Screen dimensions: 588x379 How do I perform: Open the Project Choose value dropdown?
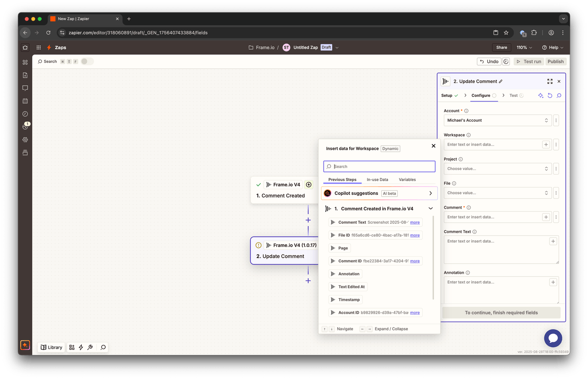click(x=498, y=169)
